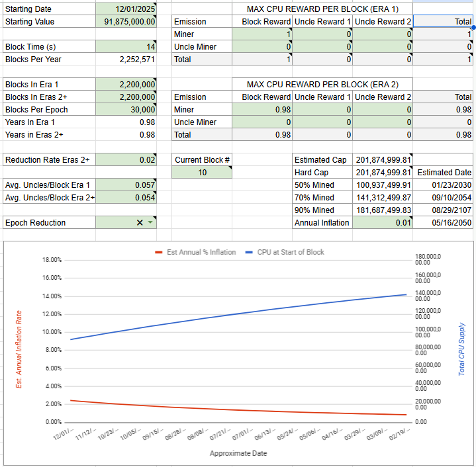Select Era 1 Uncle Reward 1 header cell
The height and width of the screenshot is (467, 476).
pos(322,22)
